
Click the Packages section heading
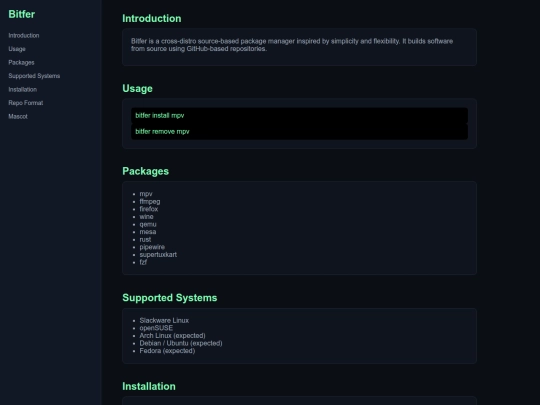(x=145, y=171)
